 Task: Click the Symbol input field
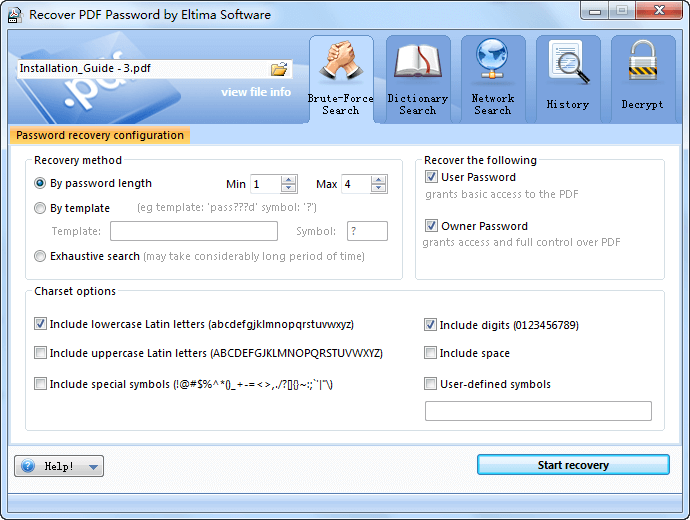pyautogui.click(x=367, y=231)
